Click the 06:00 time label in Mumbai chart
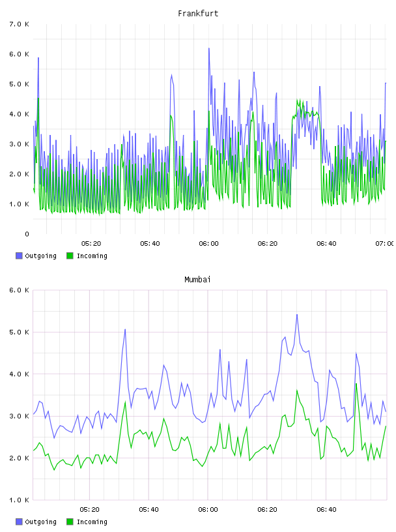 (208, 510)
